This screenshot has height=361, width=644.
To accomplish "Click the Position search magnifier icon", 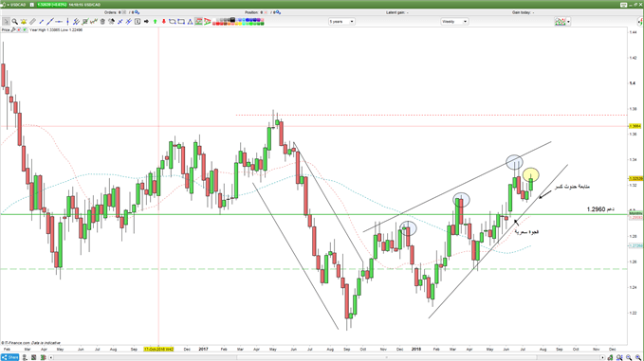I will [279, 12].
